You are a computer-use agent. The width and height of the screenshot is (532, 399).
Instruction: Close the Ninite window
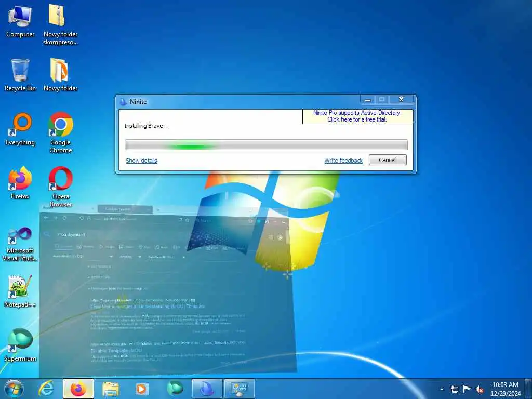(401, 99)
